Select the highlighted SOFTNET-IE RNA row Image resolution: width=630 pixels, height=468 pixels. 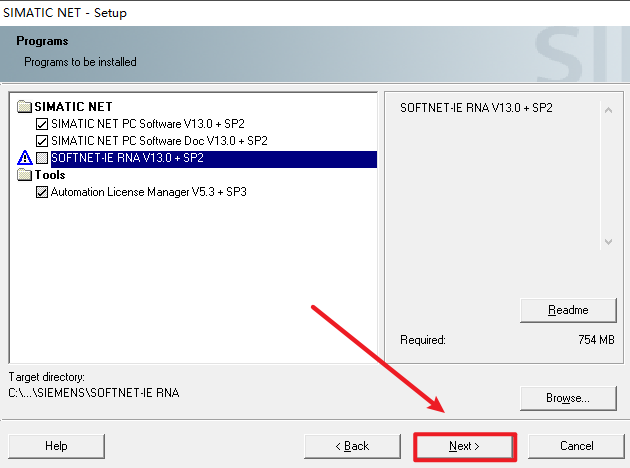coord(214,158)
